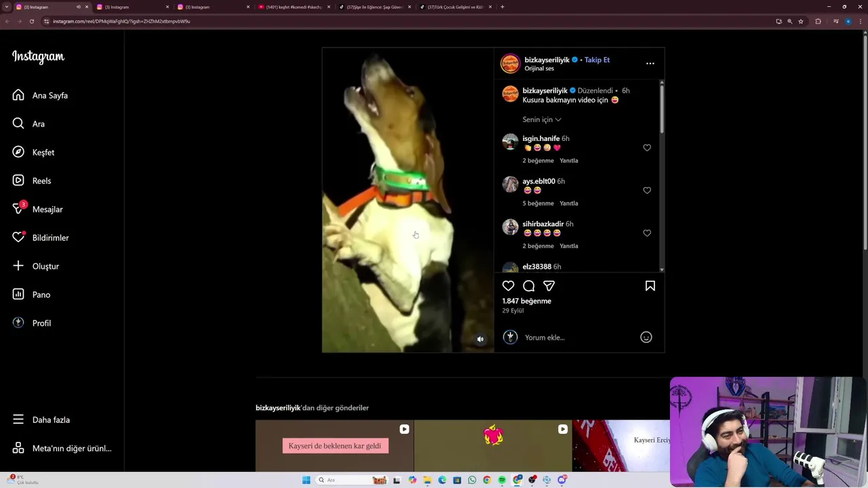
Task: Open the Kayseri de beklenen kar geldi thumbnail
Action: point(334,446)
